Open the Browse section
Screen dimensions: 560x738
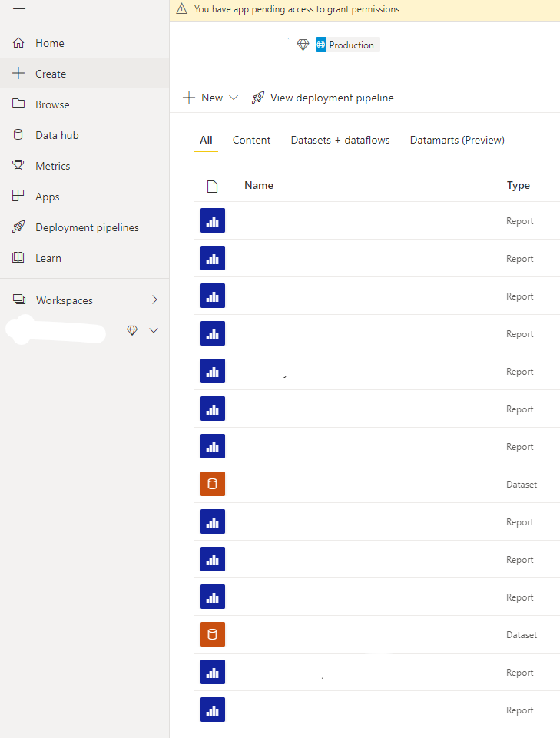click(x=52, y=104)
